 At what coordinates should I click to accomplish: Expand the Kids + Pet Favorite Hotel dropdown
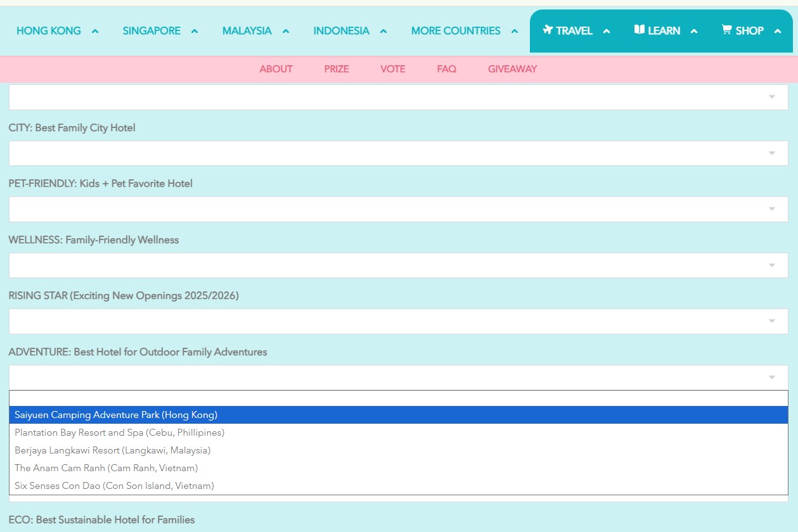(x=398, y=209)
